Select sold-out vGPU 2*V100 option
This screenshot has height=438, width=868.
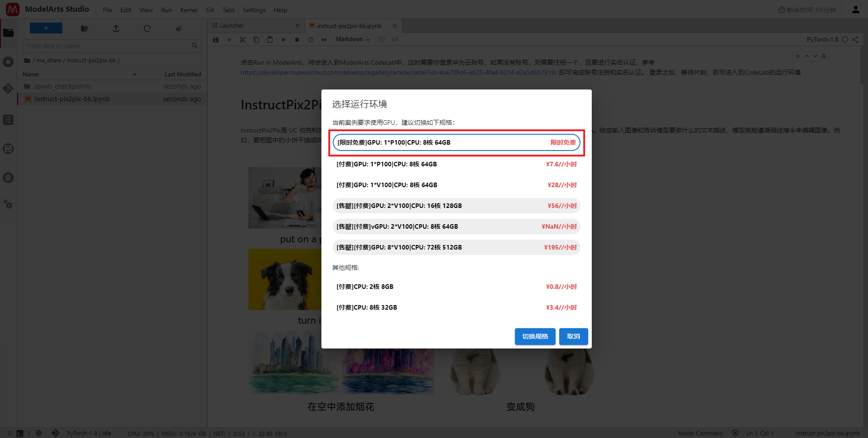coord(457,226)
